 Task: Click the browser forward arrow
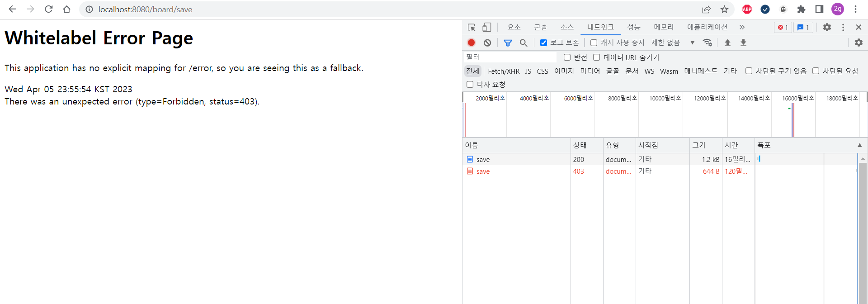[30, 9]
